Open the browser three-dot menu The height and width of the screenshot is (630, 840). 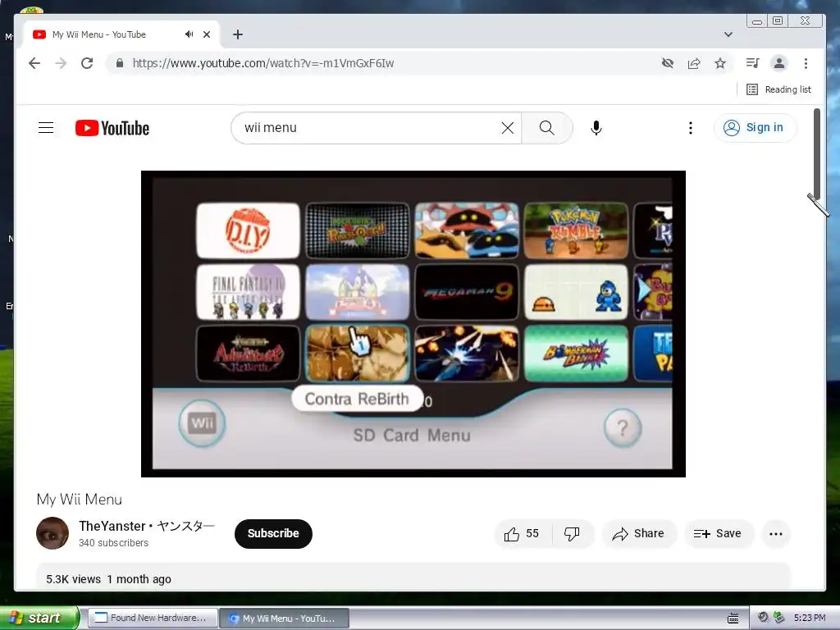tap(806, 63)
